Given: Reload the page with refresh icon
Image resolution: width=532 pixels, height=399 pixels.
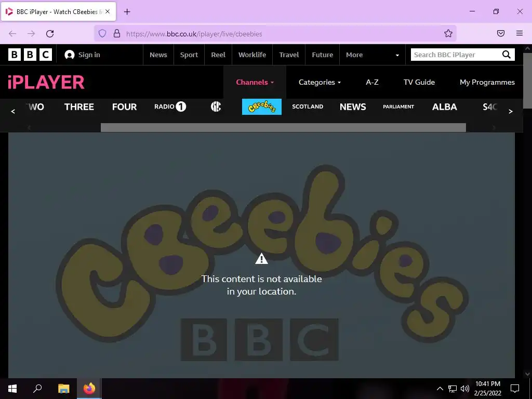Looking at the screenshot, I should click(50, 34).
